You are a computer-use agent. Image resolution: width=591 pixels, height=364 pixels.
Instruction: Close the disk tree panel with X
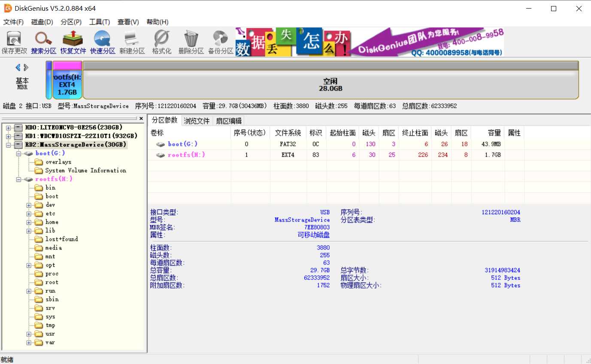click(141, 118)
